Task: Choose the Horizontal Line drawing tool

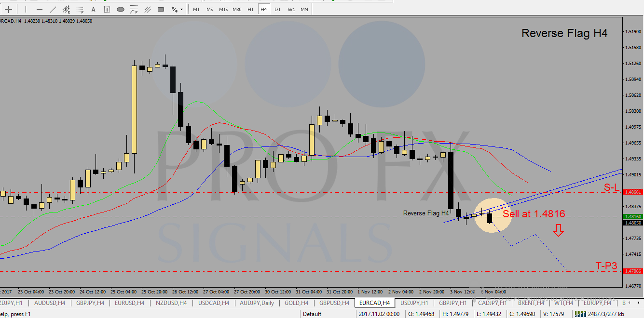Action: point(40,9)
